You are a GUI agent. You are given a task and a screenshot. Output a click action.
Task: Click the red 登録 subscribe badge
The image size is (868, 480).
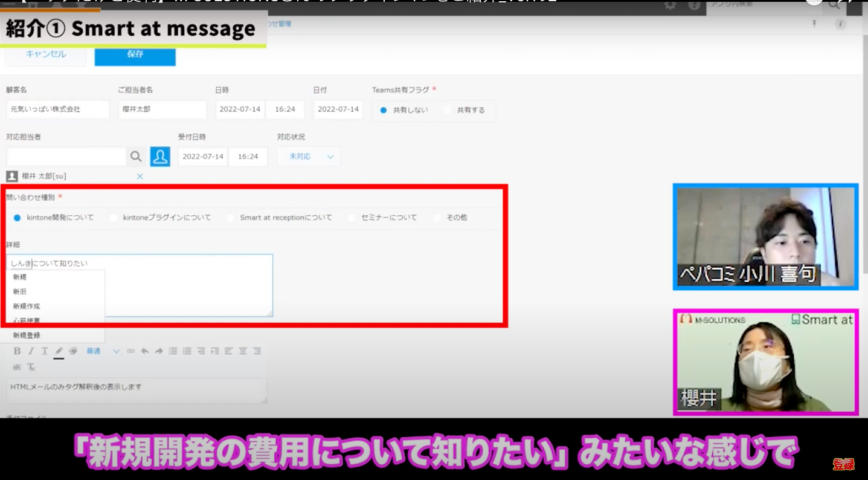[x=843, y=464]
